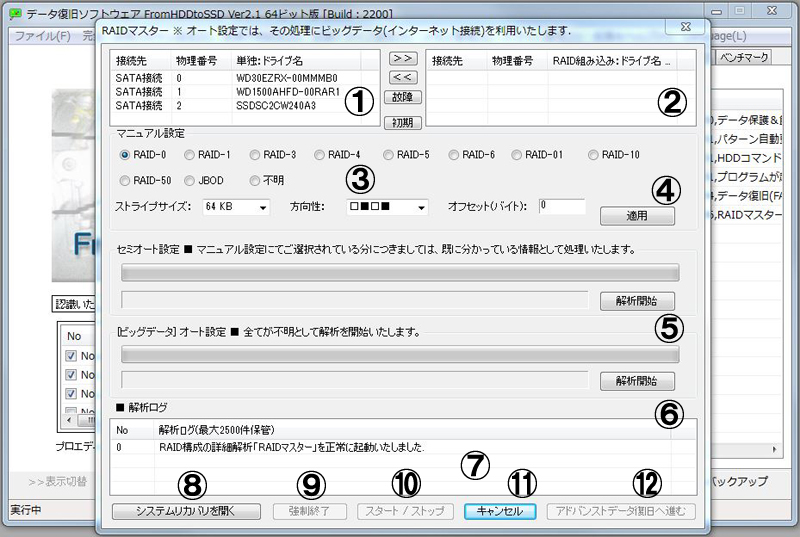
Task: Open the 方向性 pattern dropdown
Action: (x=387, y=207)
